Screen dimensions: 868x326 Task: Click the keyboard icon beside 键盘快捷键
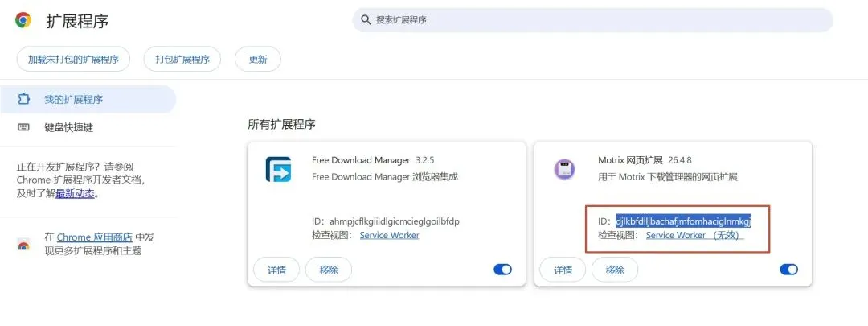coord(23,127)
